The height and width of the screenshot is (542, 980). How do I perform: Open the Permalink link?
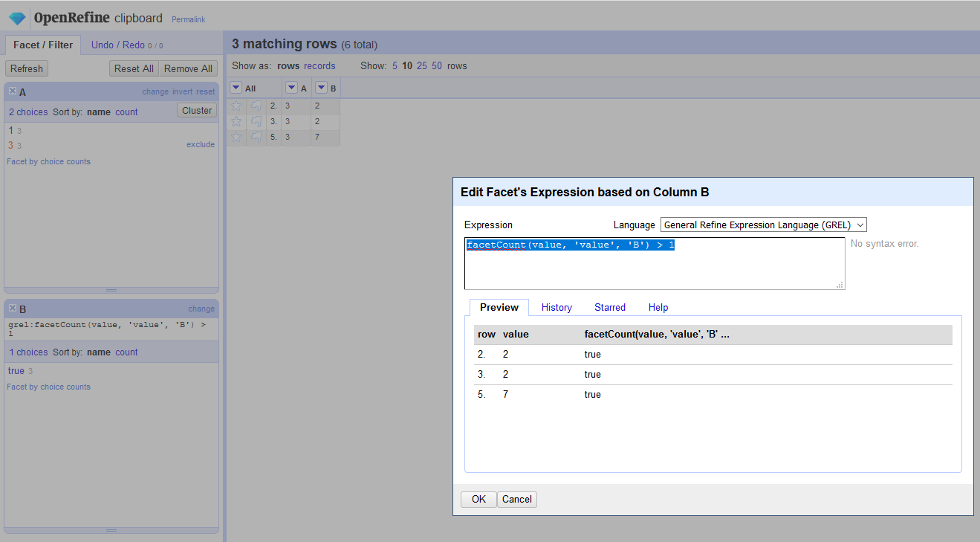point(188,19)
